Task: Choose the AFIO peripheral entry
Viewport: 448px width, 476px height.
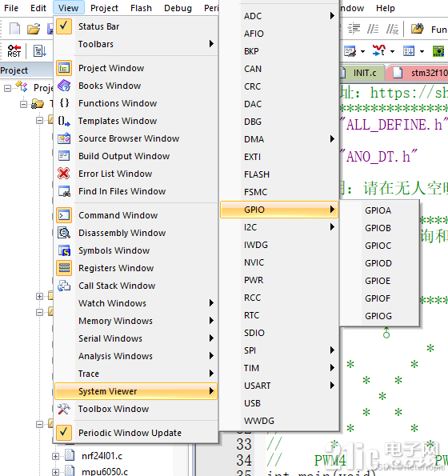Action: [x=279, y=34]
